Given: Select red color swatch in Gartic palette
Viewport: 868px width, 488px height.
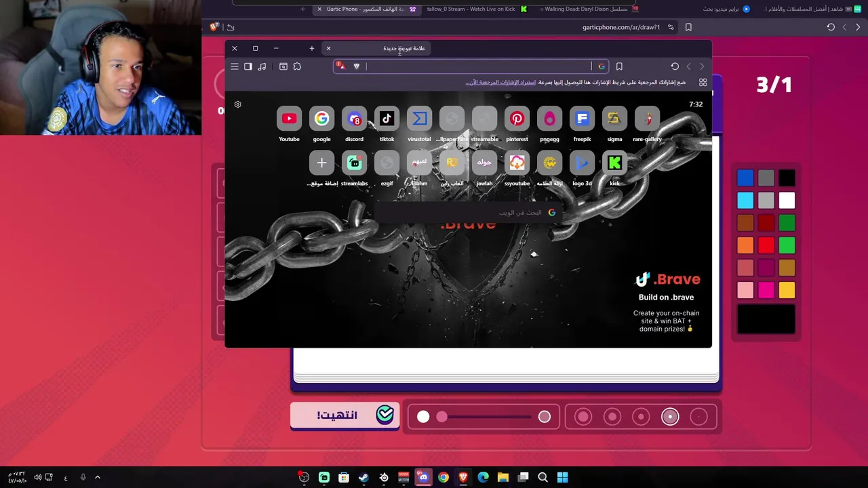Looking at the screenshot, I should tap(766, 245).
